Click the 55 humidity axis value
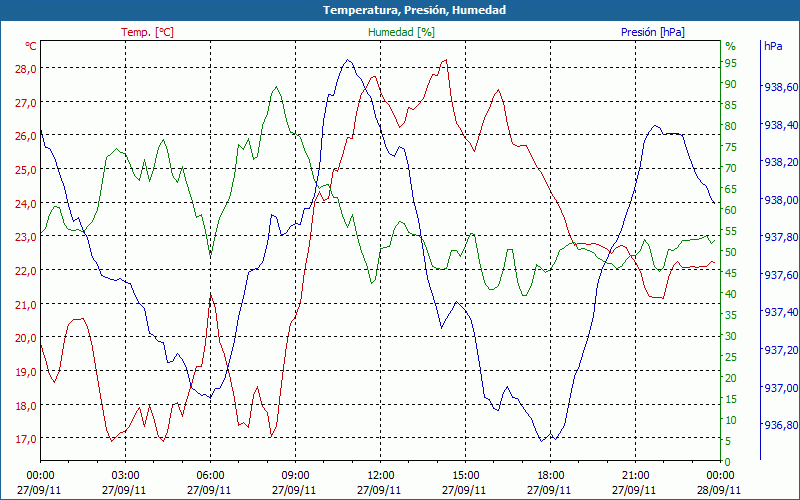 [731, 231]
